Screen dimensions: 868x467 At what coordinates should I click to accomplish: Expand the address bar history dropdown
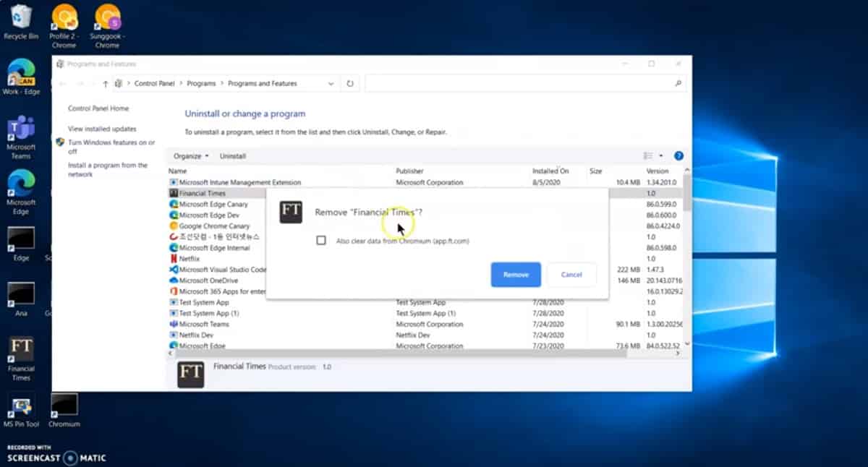331,84
